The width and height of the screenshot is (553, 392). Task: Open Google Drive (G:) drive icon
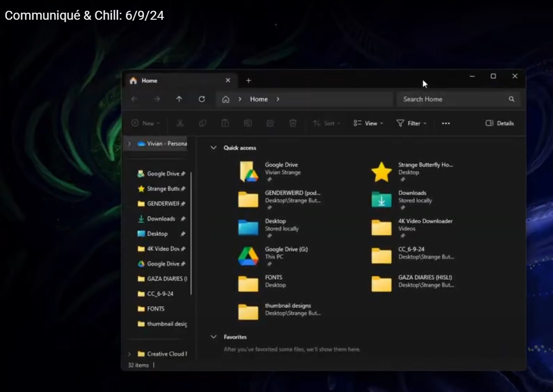pyautogui.click(x=248, y=256)
